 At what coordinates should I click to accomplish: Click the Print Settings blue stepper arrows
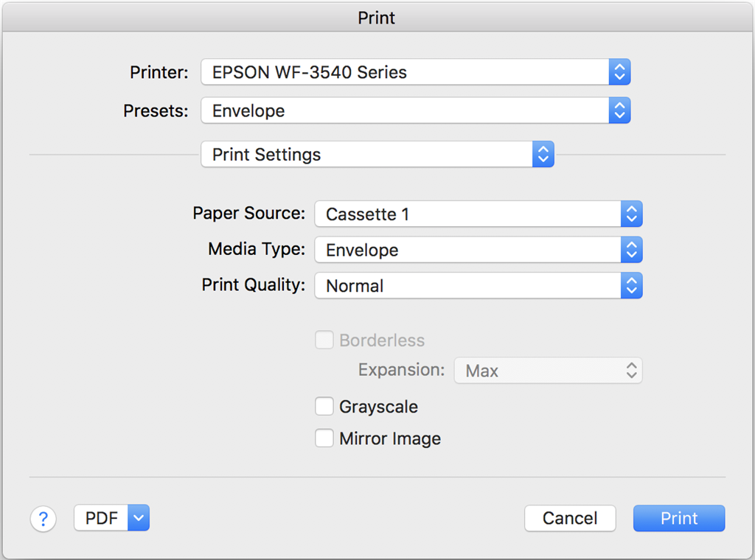543,155
